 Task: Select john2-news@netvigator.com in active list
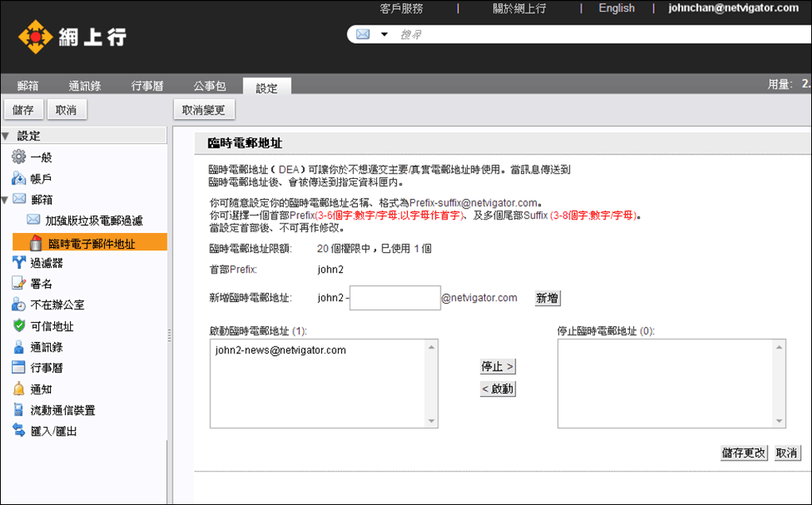coord(281,350)
